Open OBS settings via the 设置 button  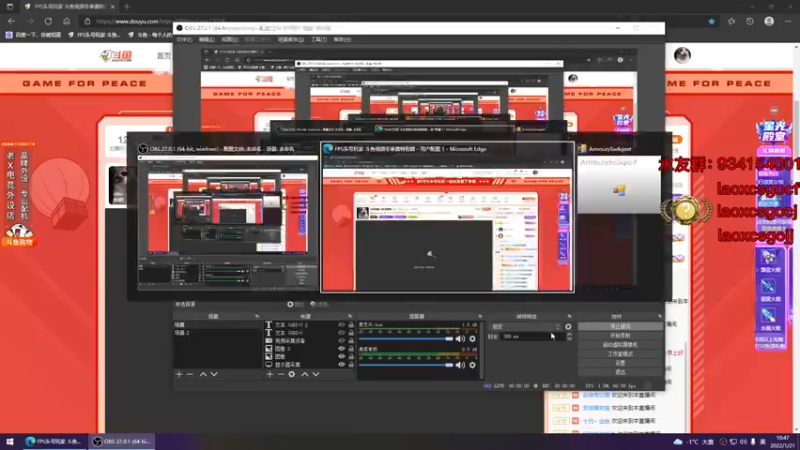(620, 363)
